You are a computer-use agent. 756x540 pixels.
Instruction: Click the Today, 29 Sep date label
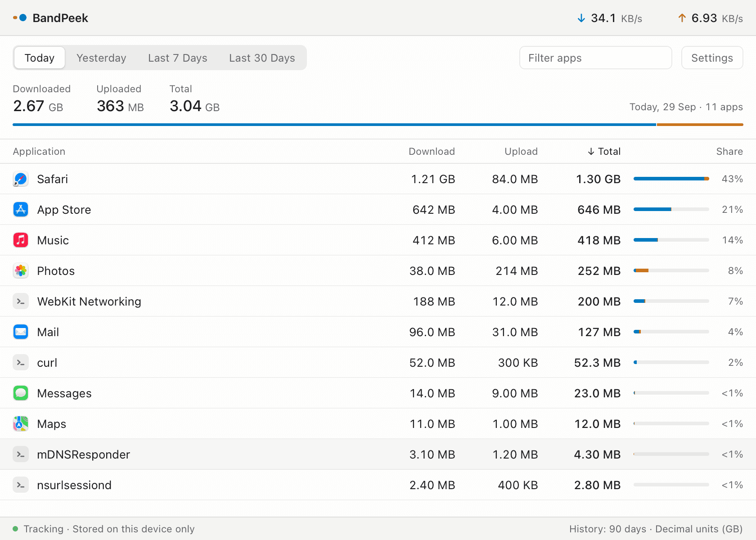(662, 107)
